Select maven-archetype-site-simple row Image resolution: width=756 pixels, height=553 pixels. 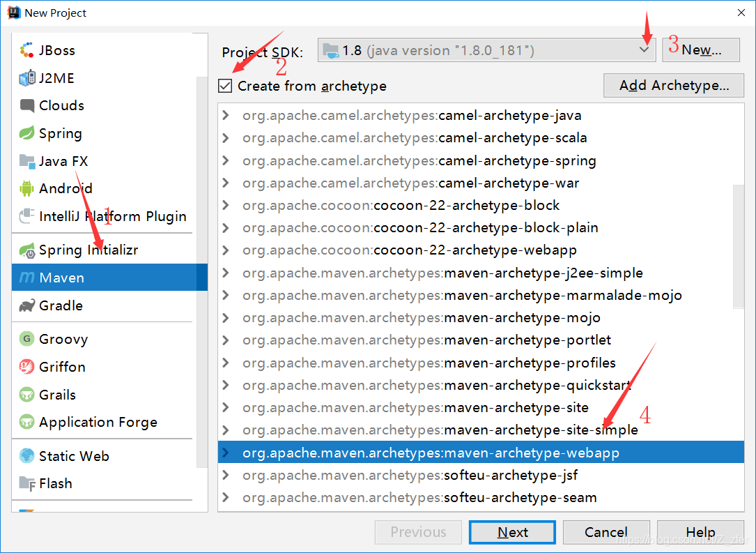tap(481, 430)
